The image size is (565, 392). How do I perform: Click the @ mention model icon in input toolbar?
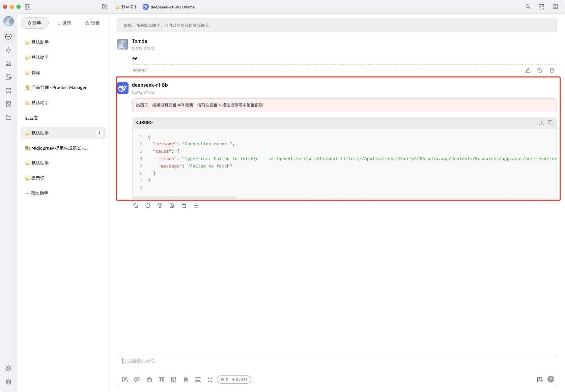tap(137, 380)
